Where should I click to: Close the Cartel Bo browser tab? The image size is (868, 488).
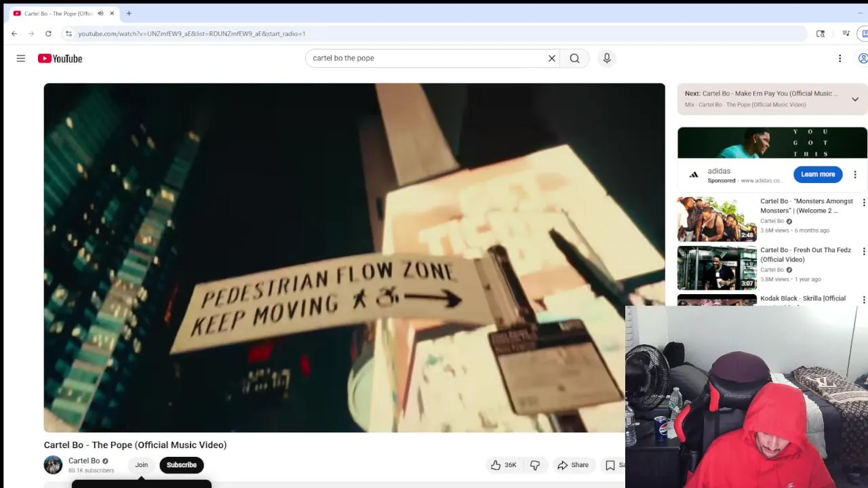point(112,14)
